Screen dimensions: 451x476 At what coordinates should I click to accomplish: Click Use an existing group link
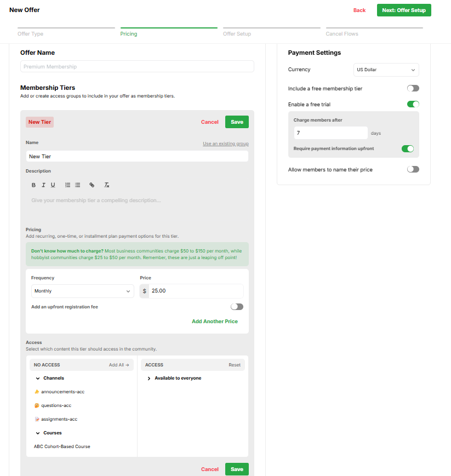coord(226,144)
